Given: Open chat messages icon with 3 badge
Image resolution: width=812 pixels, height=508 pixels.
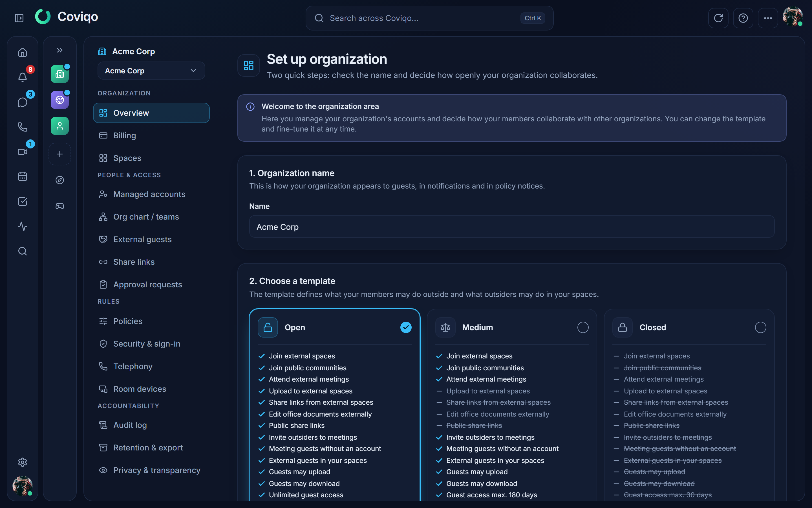Looking at the screenshot, I should point(23,102).
